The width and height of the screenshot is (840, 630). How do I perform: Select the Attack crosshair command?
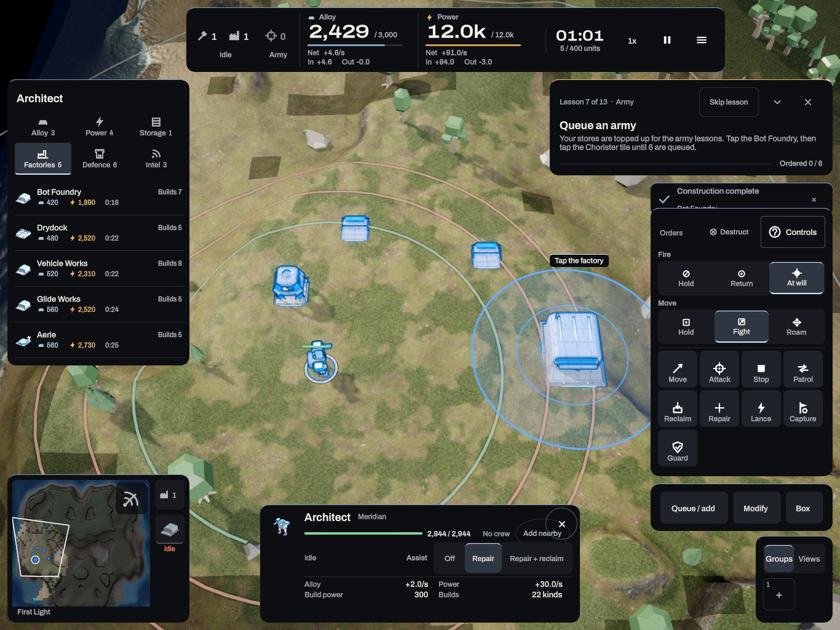pyautogui.click(x=719, y=369)
